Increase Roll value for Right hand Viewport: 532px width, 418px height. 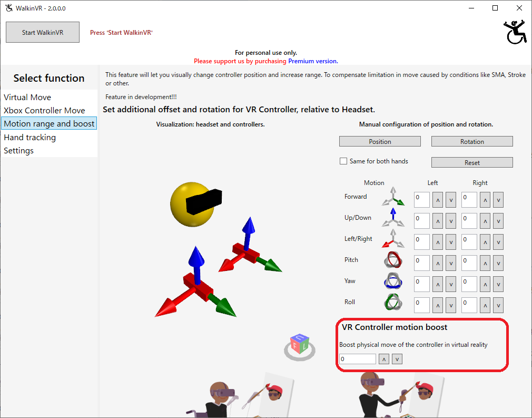tap(485, 305)
